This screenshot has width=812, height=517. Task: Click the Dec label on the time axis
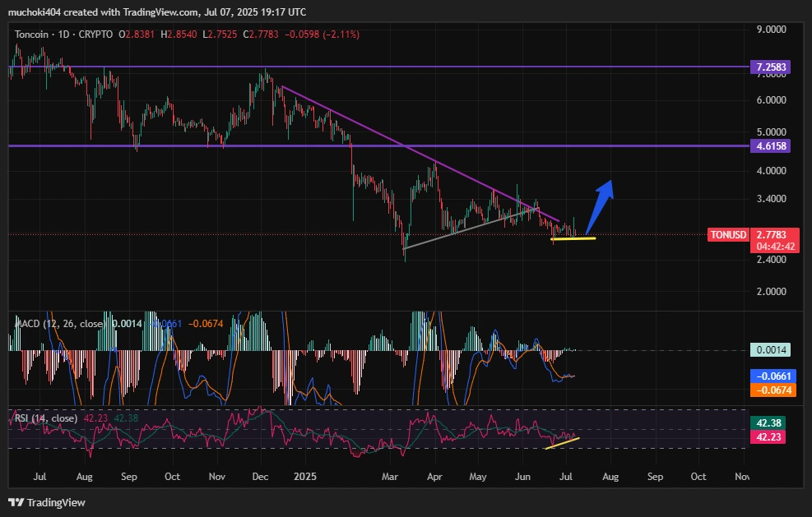pos(260,476)
